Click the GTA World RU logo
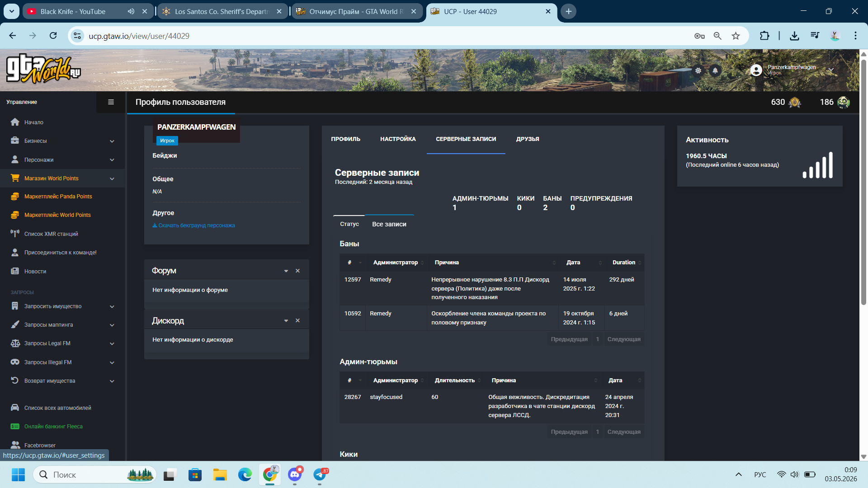 click(x=43, y=70)
